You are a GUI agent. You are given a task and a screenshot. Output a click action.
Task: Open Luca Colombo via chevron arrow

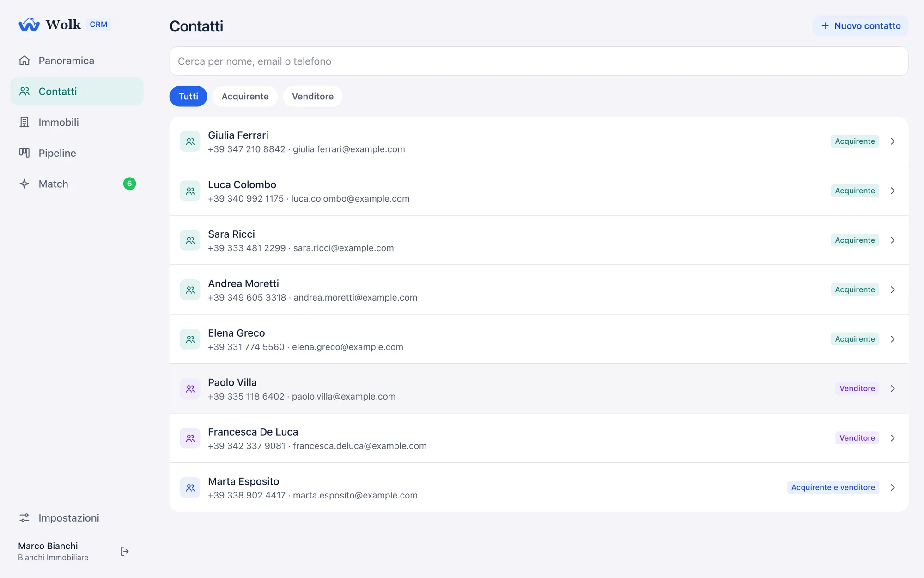pos(893,191)
